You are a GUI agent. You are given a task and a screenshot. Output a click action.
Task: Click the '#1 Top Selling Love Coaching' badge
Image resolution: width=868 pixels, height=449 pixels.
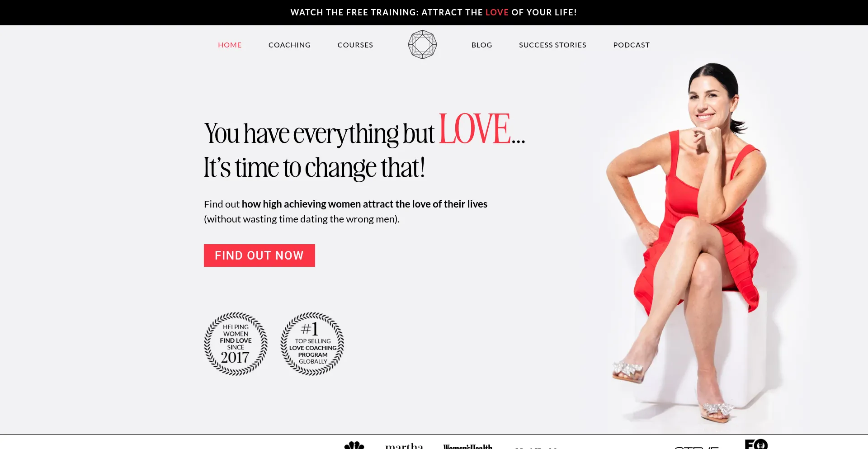pos(312,344)
